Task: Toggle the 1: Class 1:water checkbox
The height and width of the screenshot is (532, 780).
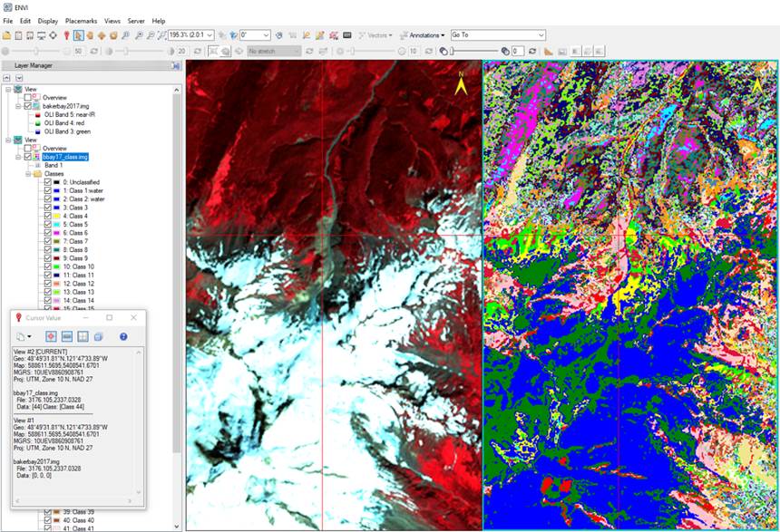Action: (x=48, y=191)
